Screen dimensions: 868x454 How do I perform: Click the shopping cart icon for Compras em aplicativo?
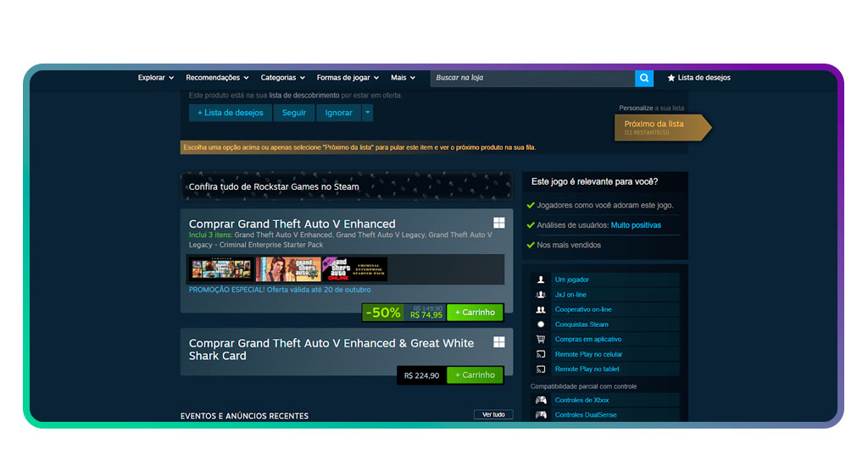(541, 339)
